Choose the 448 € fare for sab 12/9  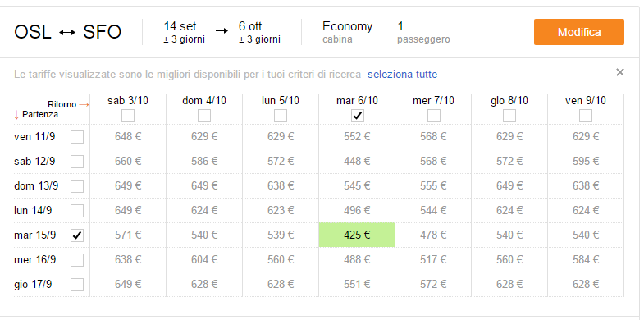click(x=357, y=161)
